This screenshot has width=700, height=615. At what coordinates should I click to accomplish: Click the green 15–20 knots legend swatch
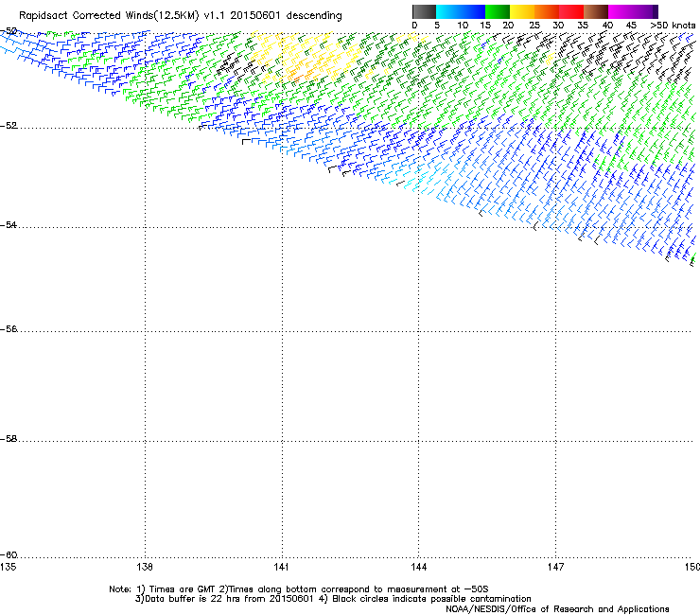498,11
